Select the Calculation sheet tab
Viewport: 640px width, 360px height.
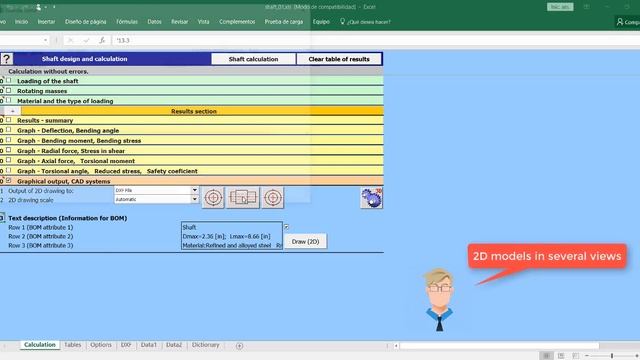click(x=40, y=345)
